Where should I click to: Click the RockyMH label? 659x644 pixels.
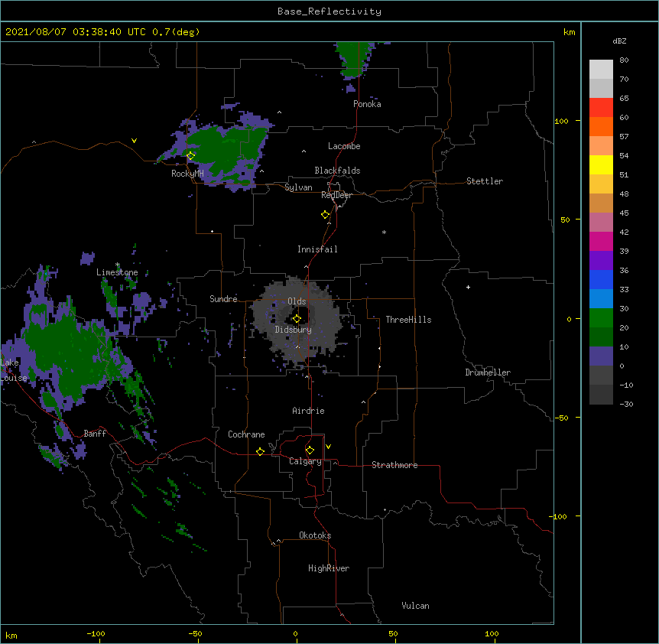(x=187, y=174)
